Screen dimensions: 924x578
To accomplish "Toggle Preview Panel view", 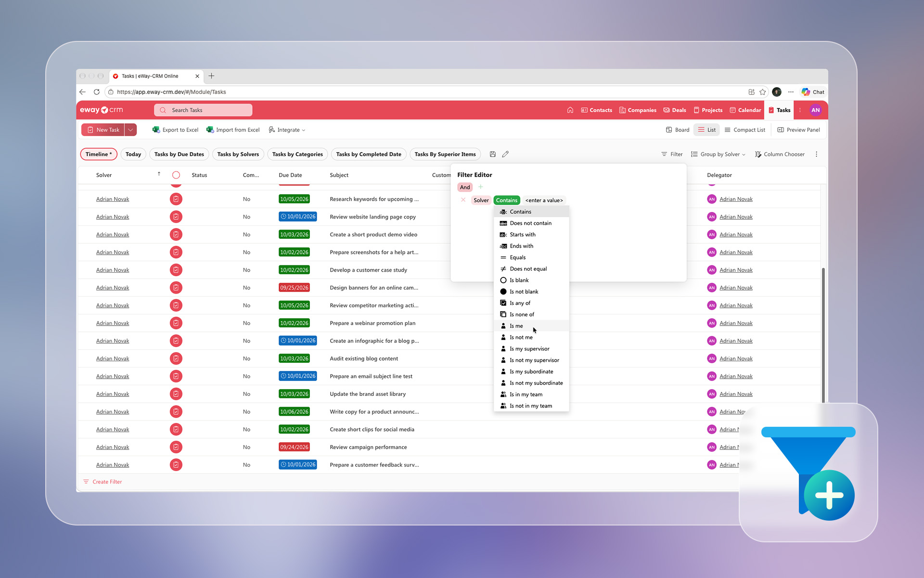I will point(798,130).
